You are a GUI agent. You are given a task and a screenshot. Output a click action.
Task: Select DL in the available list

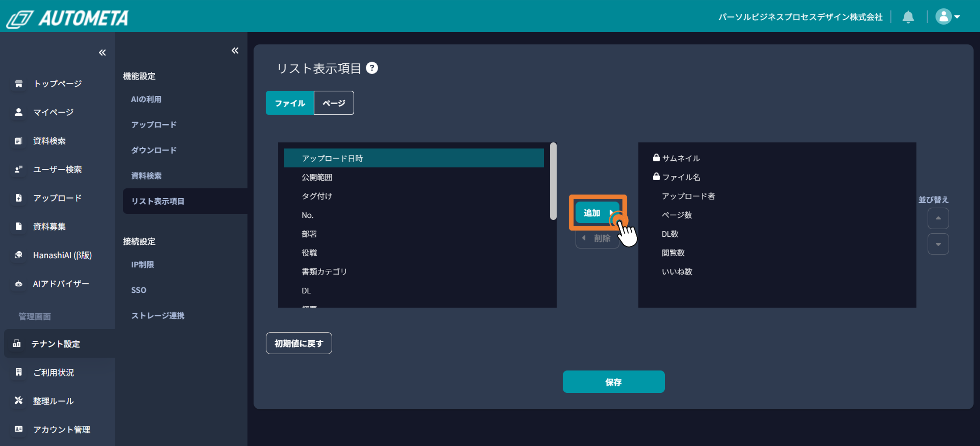414,291
